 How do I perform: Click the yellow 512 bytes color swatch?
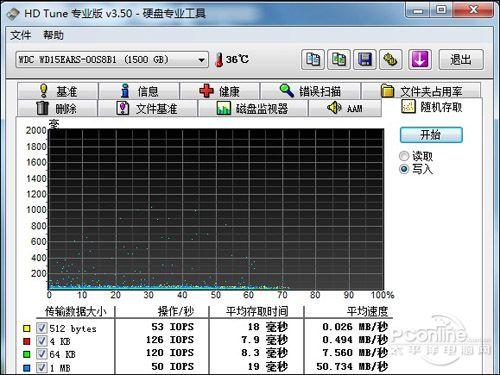(x=27, y=328)
